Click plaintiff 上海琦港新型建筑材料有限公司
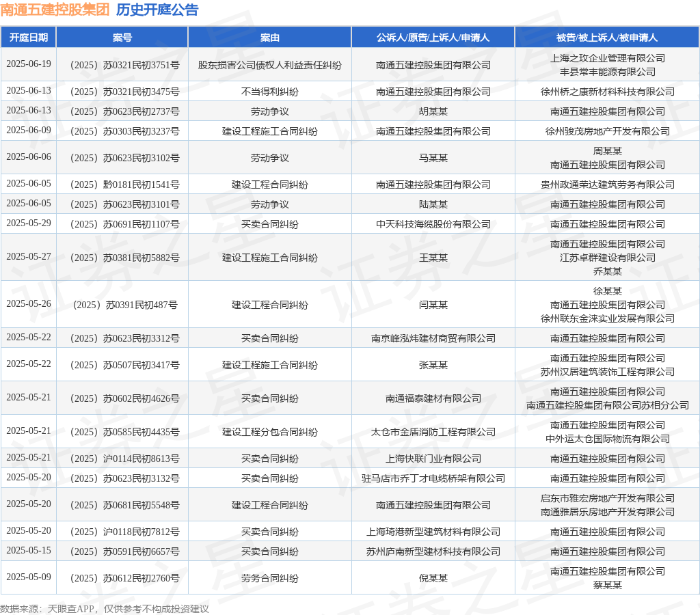Image resolution: width=700 pixels, height=615 pixels. click(433, 532)
